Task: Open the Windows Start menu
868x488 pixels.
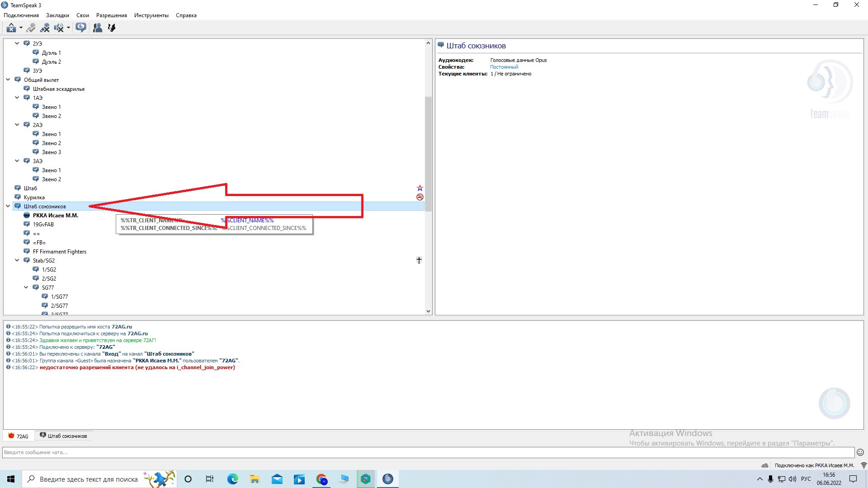Action: [x=11, y=479]
